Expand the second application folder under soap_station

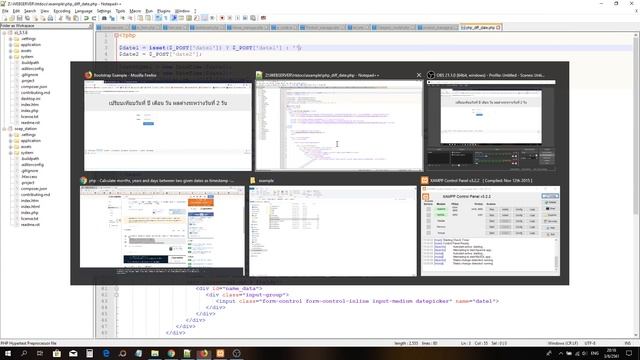coord(10,141)
